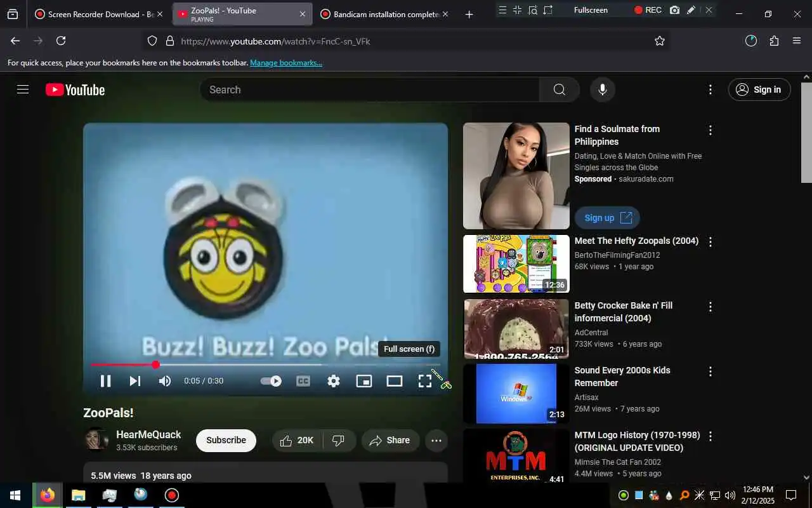This screenshot has width=812, height=508.
Task: Open Firefox from Windows taskbar
Action: 47,495
